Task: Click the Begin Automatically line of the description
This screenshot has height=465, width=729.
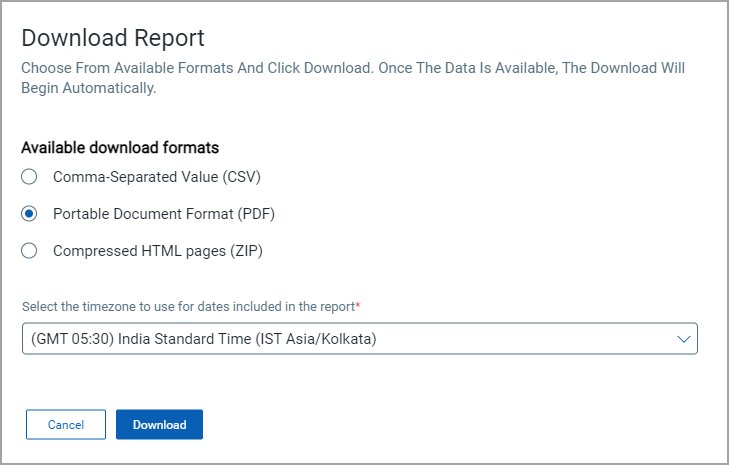Action: [x=89, y=88]
